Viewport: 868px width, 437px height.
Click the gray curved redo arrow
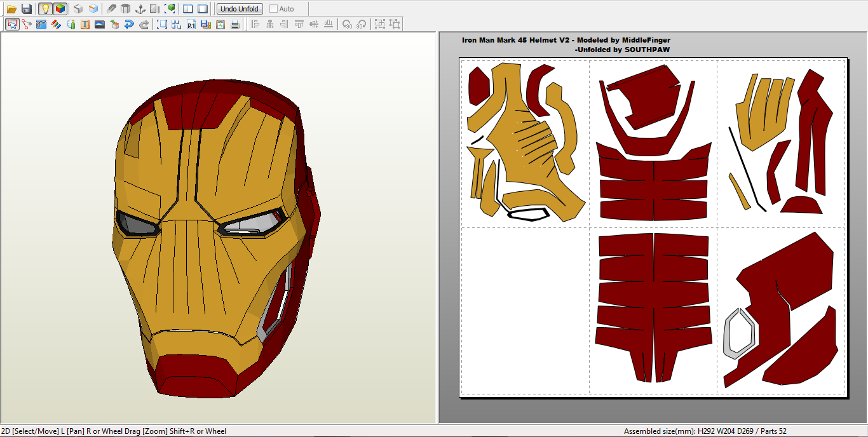coord(144,24)
